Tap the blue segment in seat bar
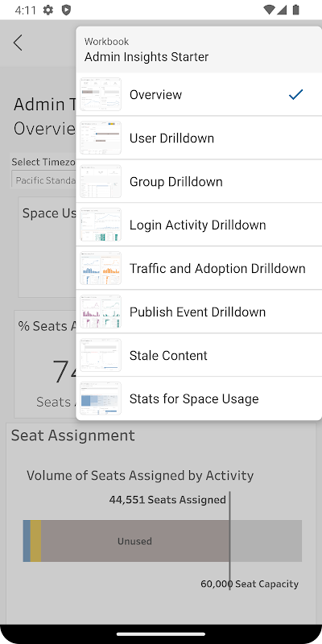Screen dimensions: 322x644 pyautogui.click(x=27, y=541)
